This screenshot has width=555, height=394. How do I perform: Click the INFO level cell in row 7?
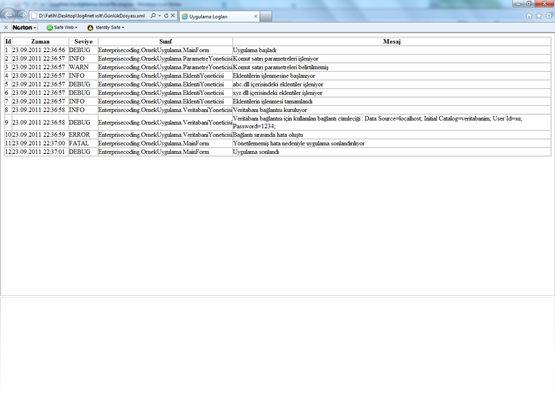(x=84, y=101)
